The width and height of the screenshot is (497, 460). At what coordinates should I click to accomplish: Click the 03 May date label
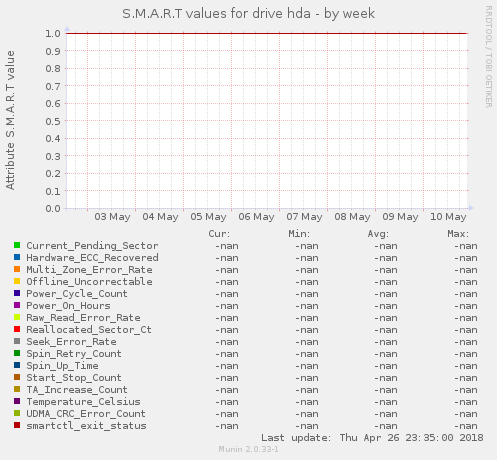tap(112, 217)
